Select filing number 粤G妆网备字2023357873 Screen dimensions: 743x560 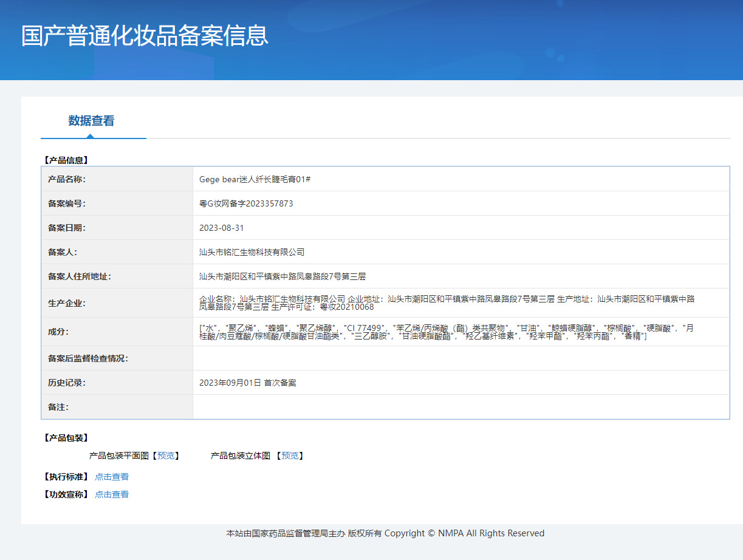pos(246,204)
